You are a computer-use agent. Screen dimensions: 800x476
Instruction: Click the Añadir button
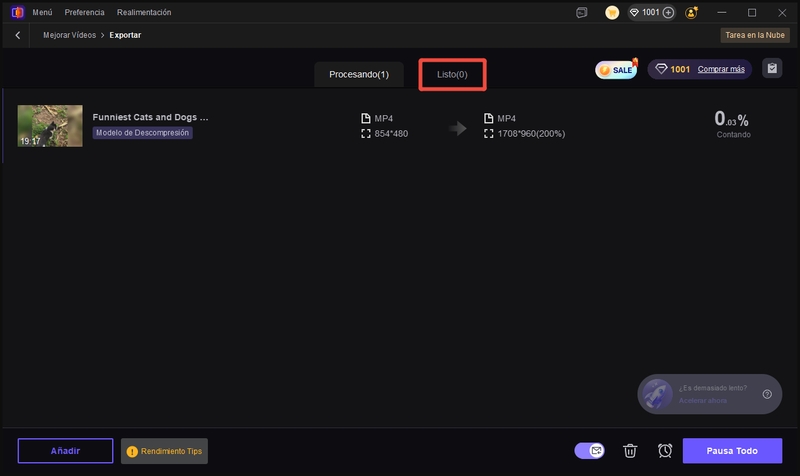65,451
